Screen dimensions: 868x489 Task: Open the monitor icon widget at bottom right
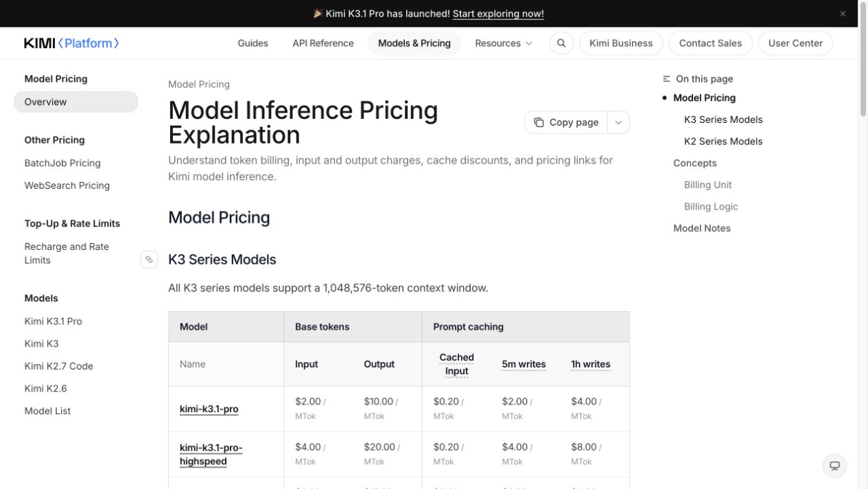point(834,466)
